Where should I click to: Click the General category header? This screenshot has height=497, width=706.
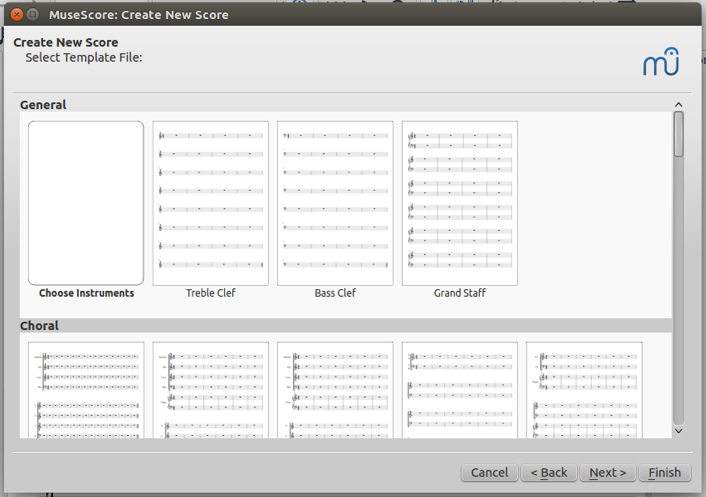pos(43,105)
